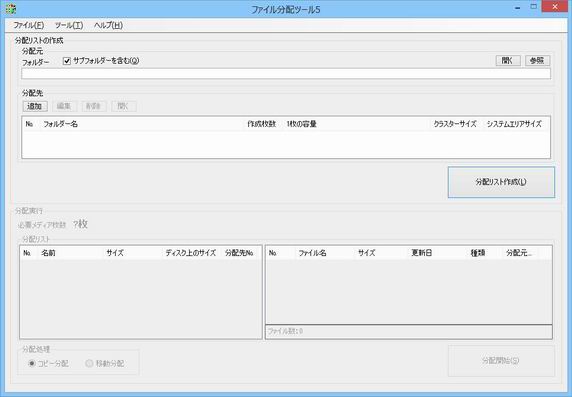Maximize the ファイル分配ツール5 window
The height and width of the screenshot is (397, 572).
[533, 7]
